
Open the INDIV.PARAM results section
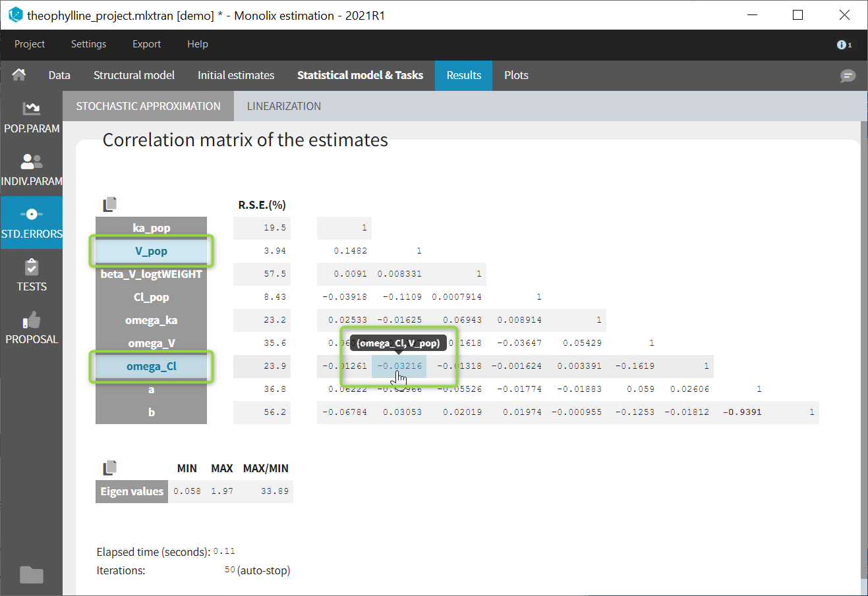tap(31, 170)
